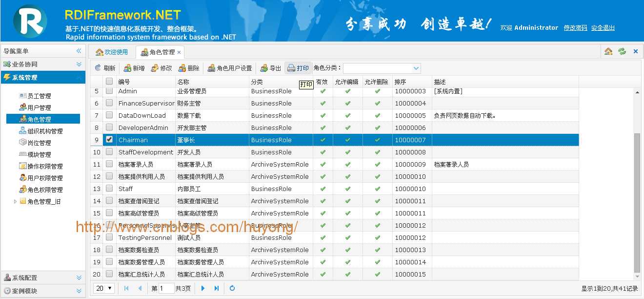Expand the 业务协同 accordion section
This screenshot has height=299, width=644.
43,64
